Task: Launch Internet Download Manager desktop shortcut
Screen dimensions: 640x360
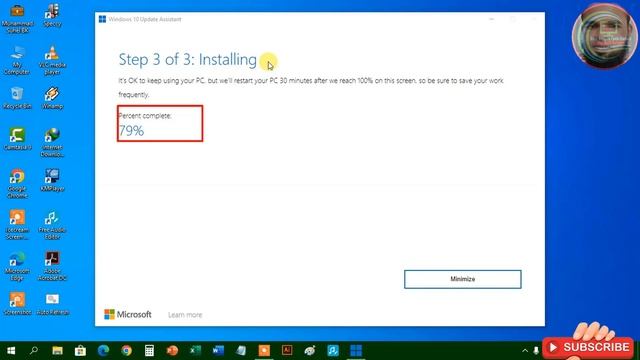Action: click(x=52, y=142)
